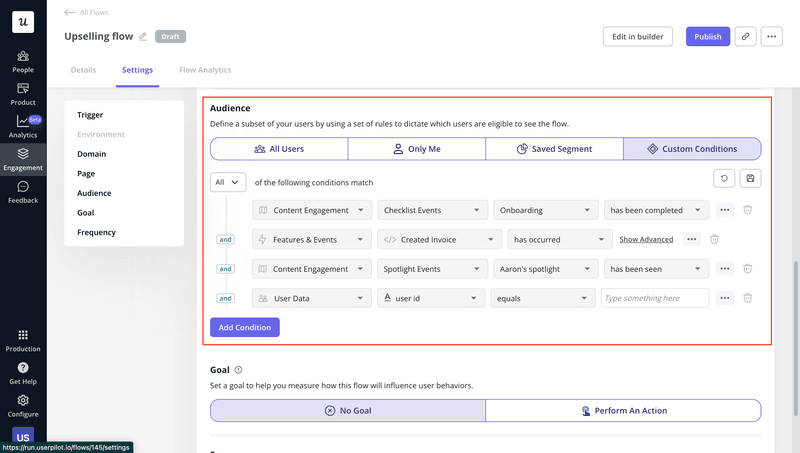Viewport: 800px width, 453px height.
Task: Jump to Page settings section
Action: pos(86,173)
